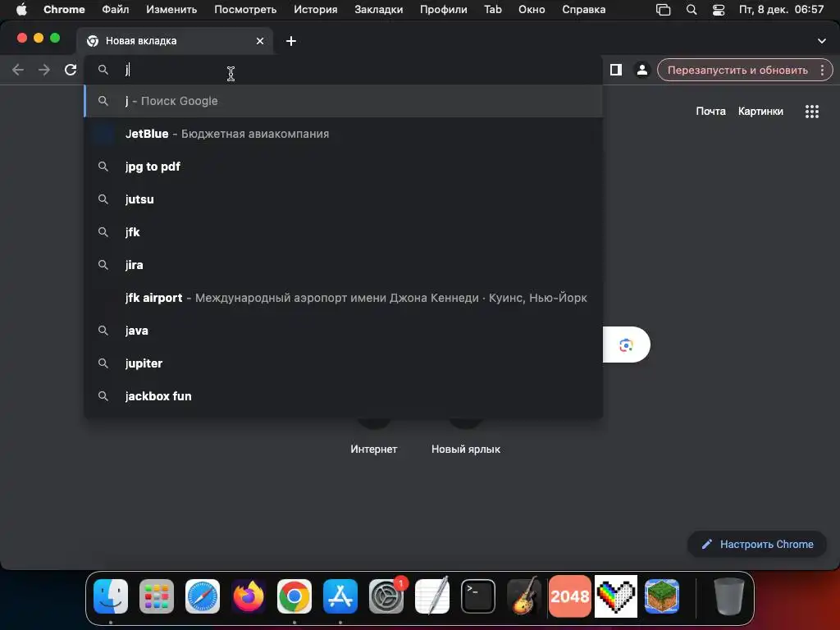Select the Новая вкладка tab
Image resolution: width=840 pixels, height=630 pixels.
[x=175, y=41]
